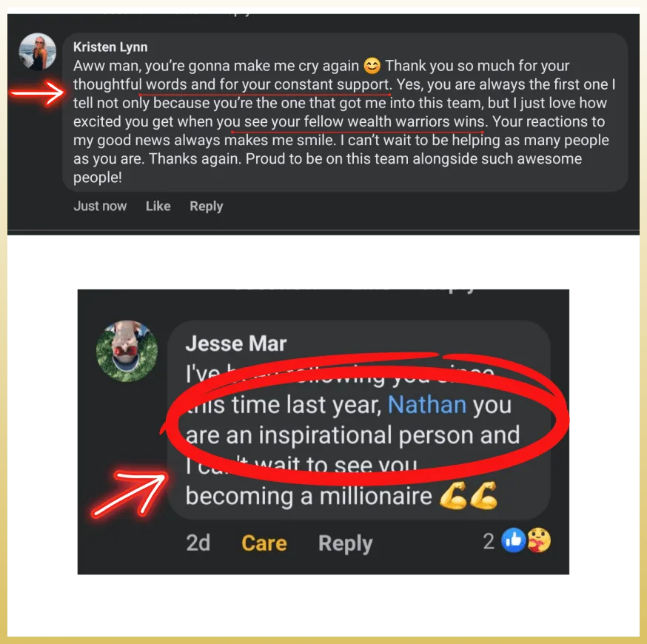
Task: Click the Jesse Mar name link
Action: click(235, 343)
